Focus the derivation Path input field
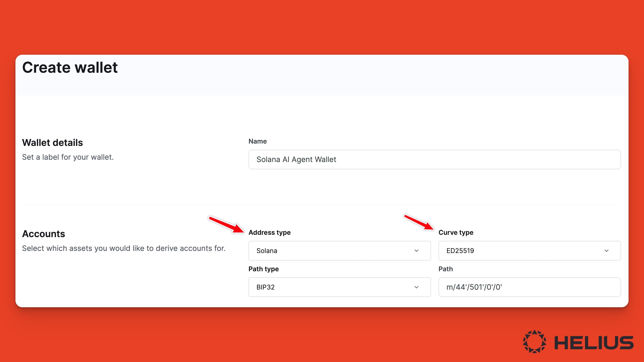The width and height of the screenshot is (644, 362). [529, 287]
